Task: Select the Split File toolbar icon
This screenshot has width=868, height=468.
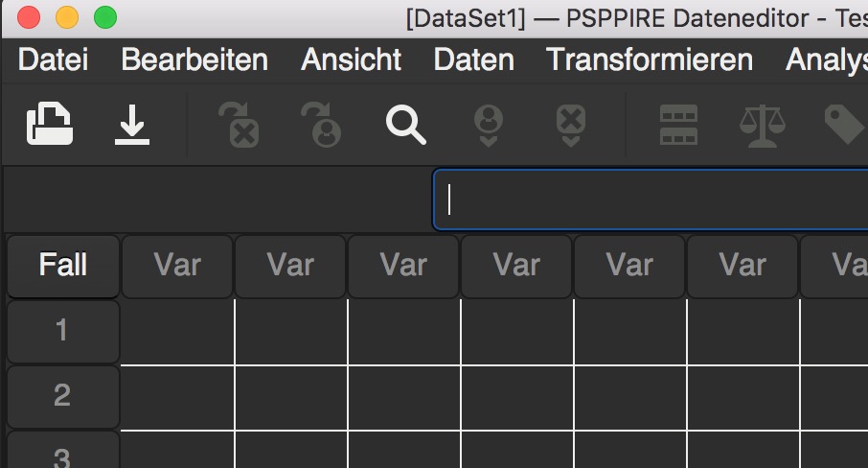Action: click(x=678, y=125)
